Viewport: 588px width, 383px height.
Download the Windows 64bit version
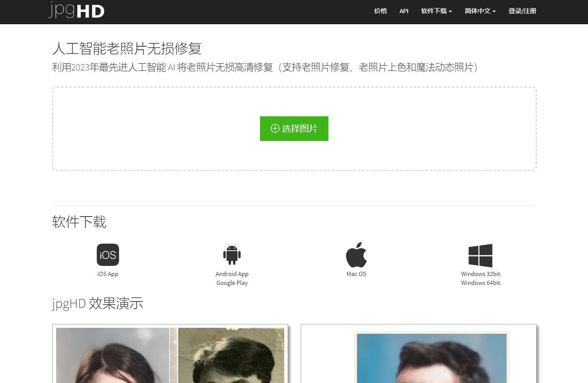481,283
